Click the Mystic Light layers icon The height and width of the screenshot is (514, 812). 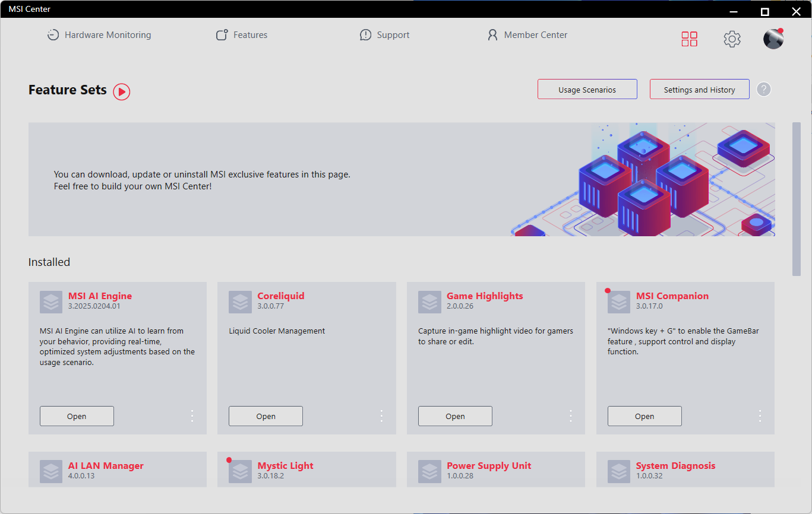[240, 472]
